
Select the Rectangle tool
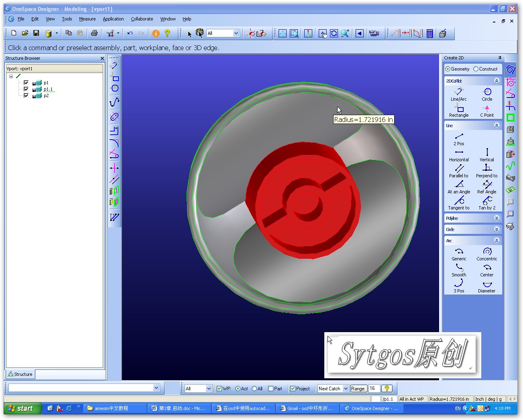click(459, 110)
